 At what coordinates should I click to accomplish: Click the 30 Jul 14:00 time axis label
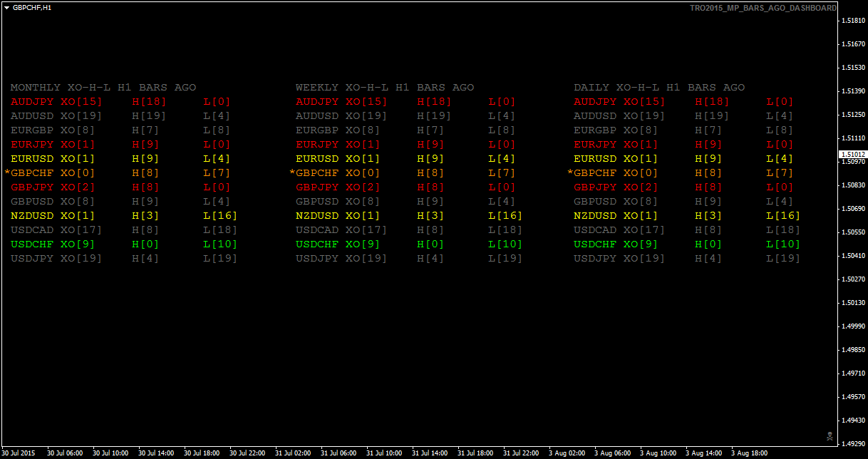[157, 453]
